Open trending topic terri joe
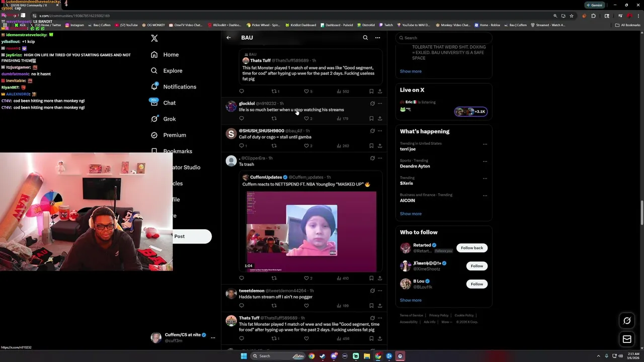644x362 pixels. coord(408,149)
